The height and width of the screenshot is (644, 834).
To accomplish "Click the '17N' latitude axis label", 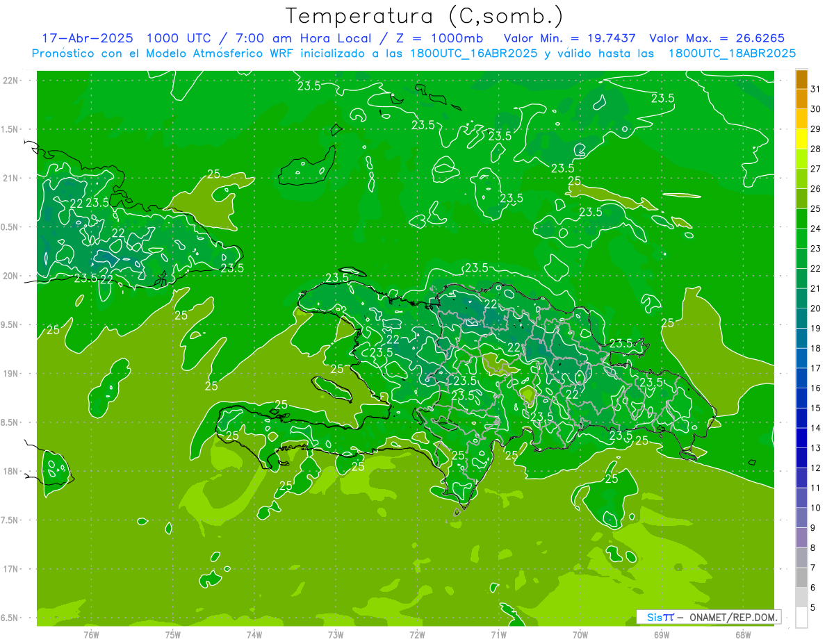I will tap(11, 569).
